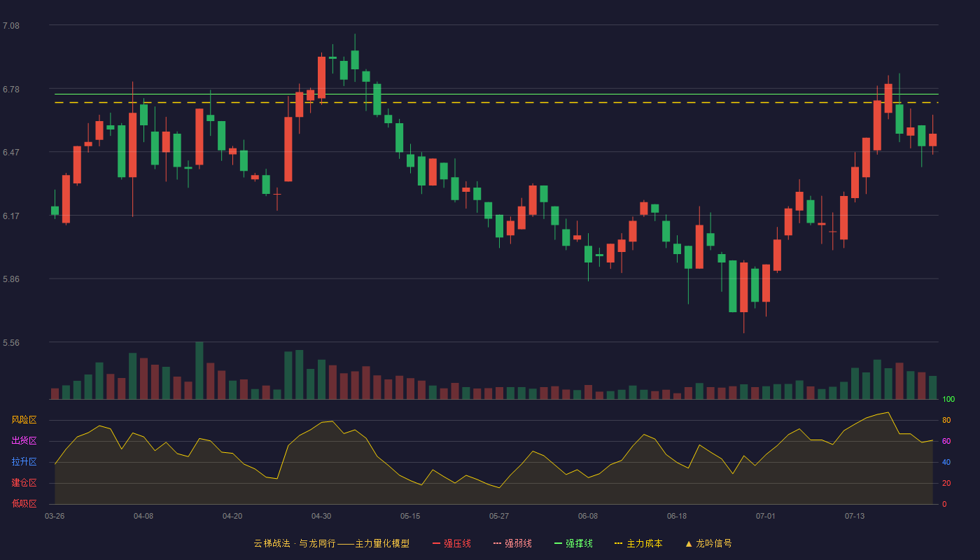Click the 04-30 date label

(321, 516)
